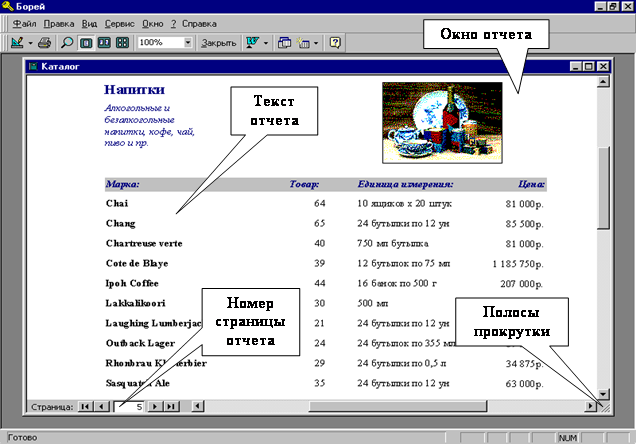This screenshot has width=636, height=444.
Task: Jump to the first report page
Action: [85, 406]
